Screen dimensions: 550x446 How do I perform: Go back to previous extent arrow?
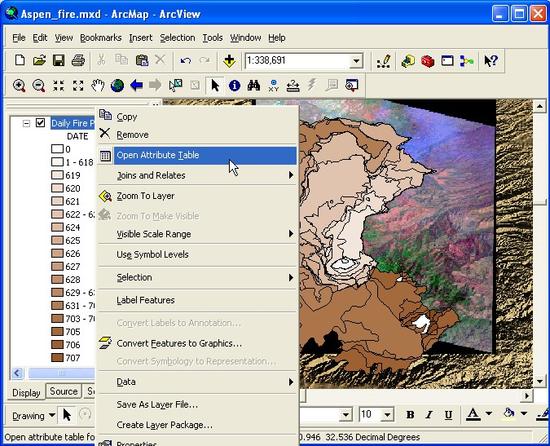[x=136, y=86]
